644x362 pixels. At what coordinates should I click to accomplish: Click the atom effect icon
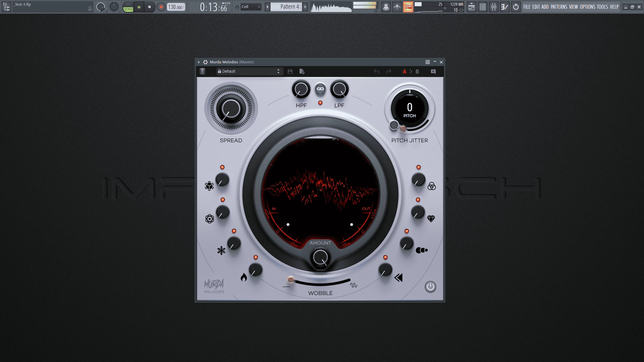210,219
